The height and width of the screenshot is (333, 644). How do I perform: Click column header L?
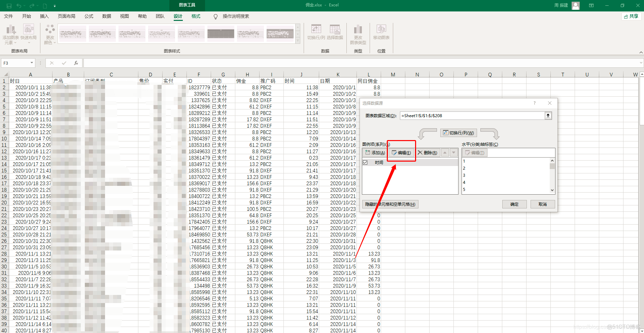(369, 74)
